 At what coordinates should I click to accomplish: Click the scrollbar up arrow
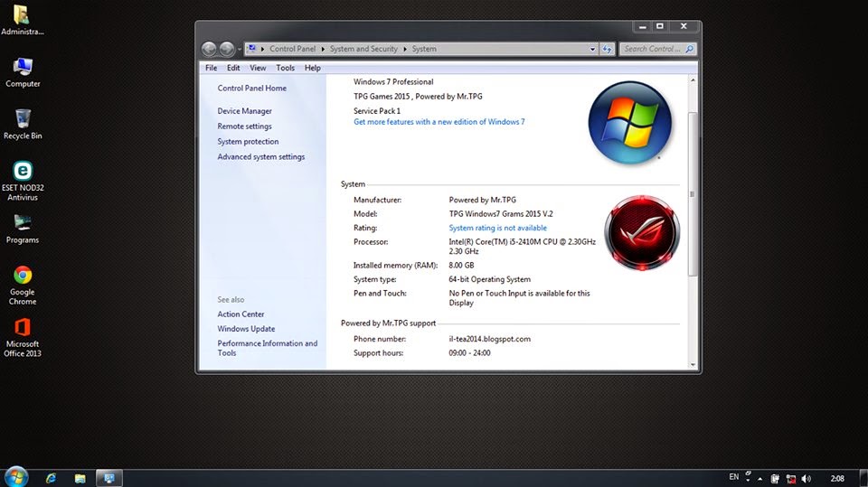pos(693,80)
